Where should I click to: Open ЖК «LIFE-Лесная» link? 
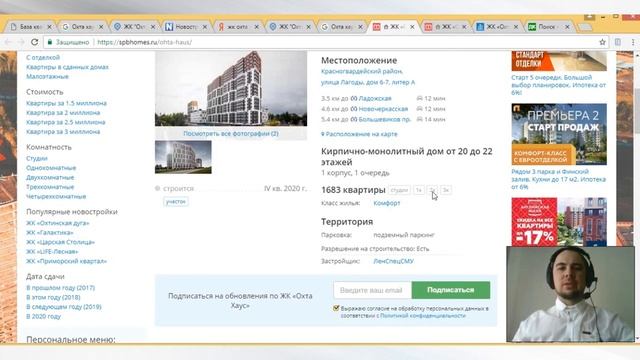pyautogui.click(x=52, y=251)
